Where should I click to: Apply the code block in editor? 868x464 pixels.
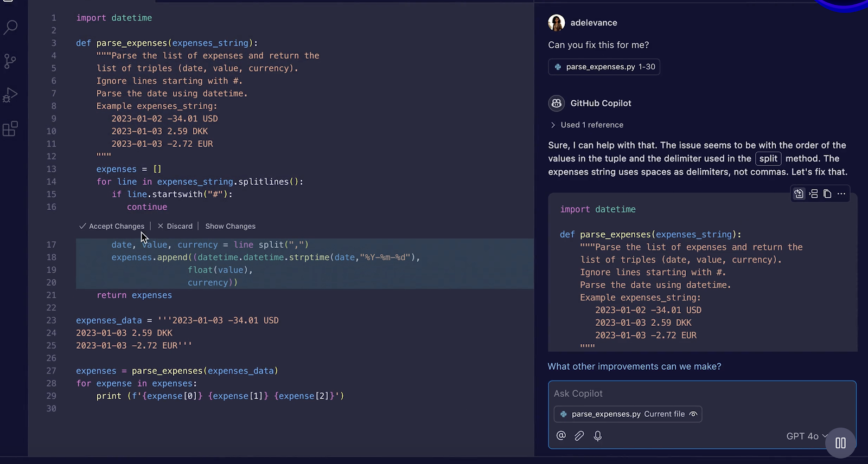799,194
